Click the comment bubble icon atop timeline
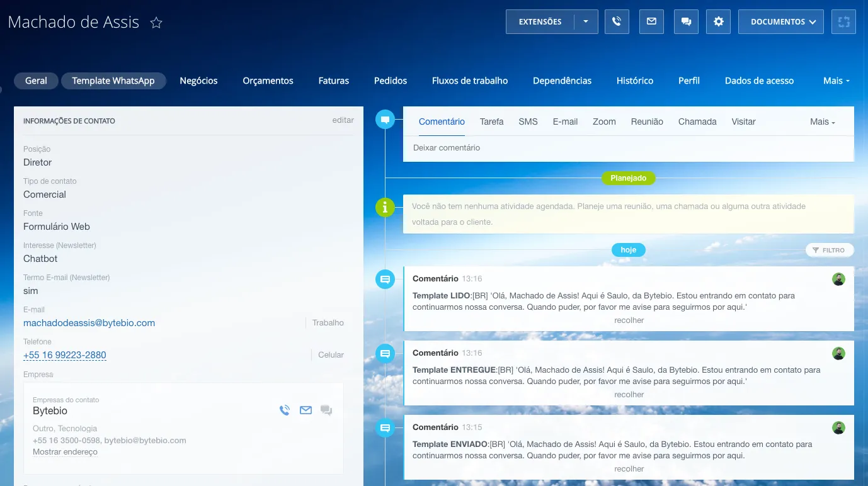This screenshot has height=486, width=868. tap(385, 119)
